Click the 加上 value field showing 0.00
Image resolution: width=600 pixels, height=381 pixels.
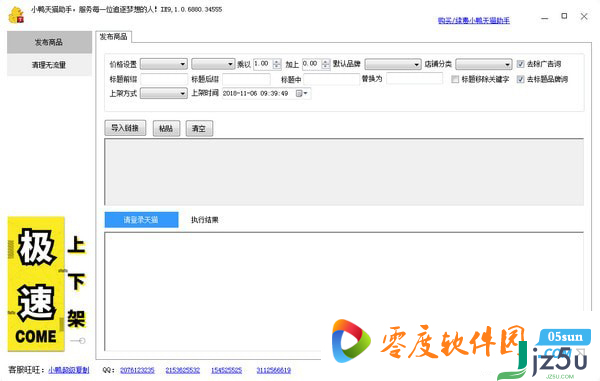[312, 64]
